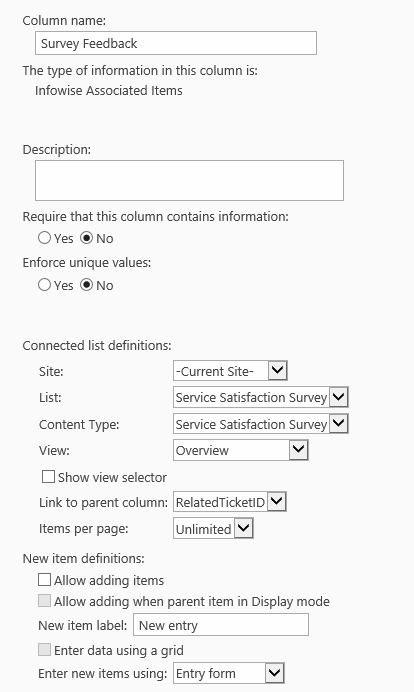This screenshot has width=414, height=692.
Task: Open the Content Type dropdown
Action: 260,424
